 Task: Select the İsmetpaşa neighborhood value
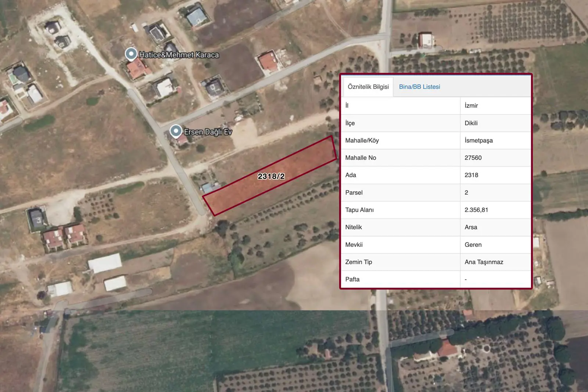(x=478, y=140)
